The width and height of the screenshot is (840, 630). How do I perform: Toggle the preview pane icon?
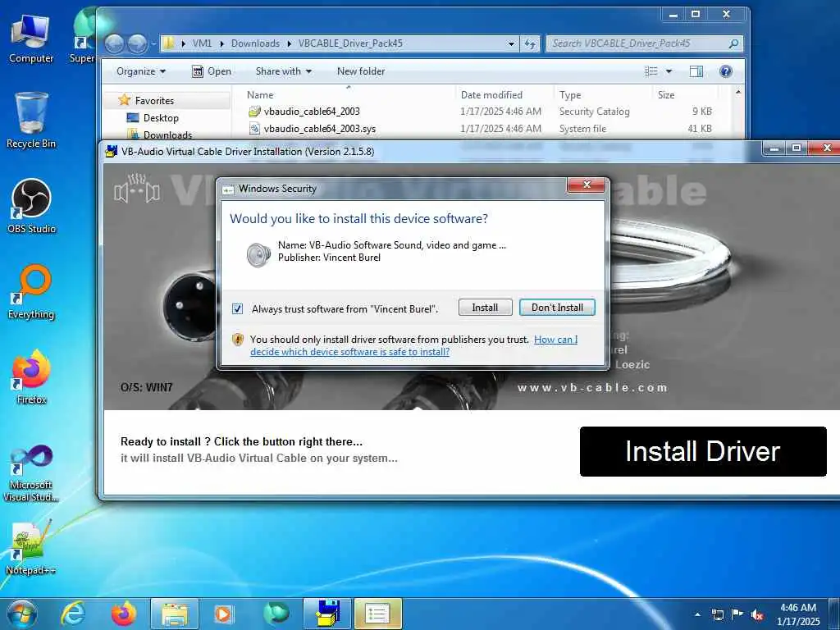coord(696,71)
